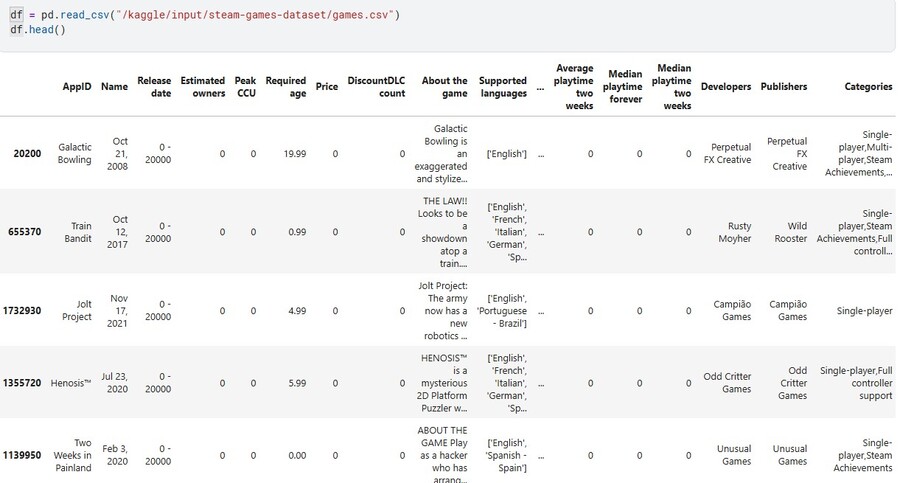Click the Unusual Games developer cell
This screenshot has width=900, height=483.
coord(734,455)
